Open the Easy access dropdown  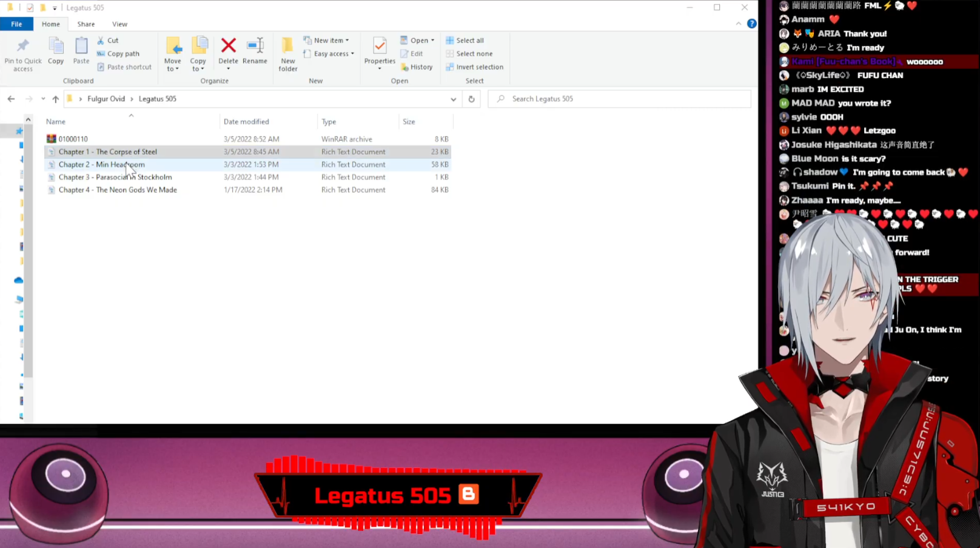coord(329,54)
